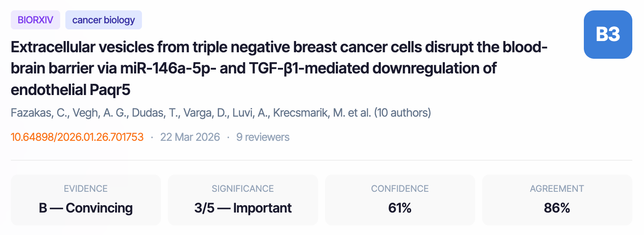Viewport: 644px width, 235px height.
Task: Open the DOI link 10.64898/2026.01.26.701753
Action: [77, 137]
